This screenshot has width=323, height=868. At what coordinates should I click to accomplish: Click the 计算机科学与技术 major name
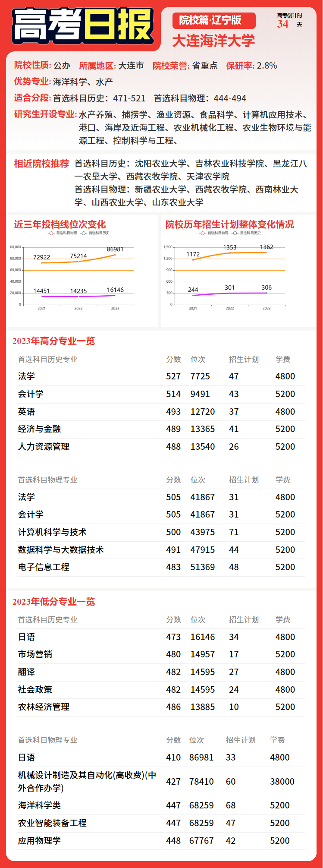52,532
